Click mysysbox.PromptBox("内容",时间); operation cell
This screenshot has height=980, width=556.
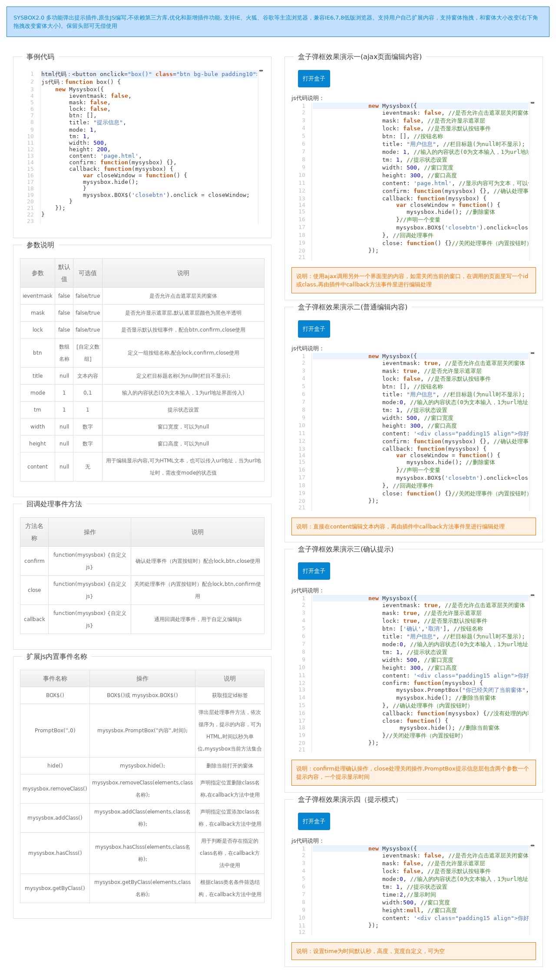click(x=142, y=731)
